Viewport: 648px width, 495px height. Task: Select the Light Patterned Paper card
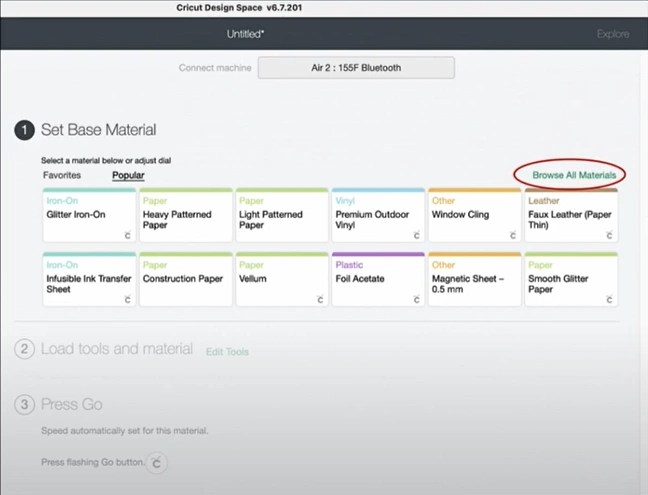point(282,215)
